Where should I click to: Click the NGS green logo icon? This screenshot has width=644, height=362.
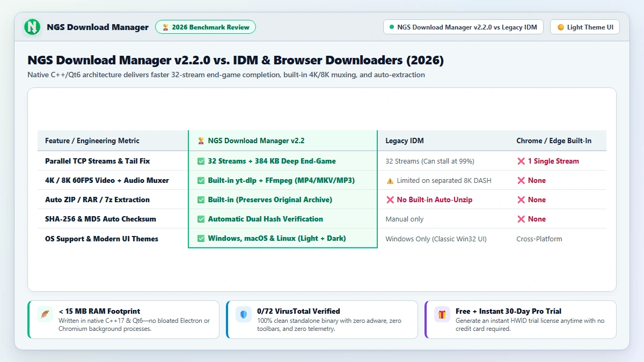(x=32, y=27)
